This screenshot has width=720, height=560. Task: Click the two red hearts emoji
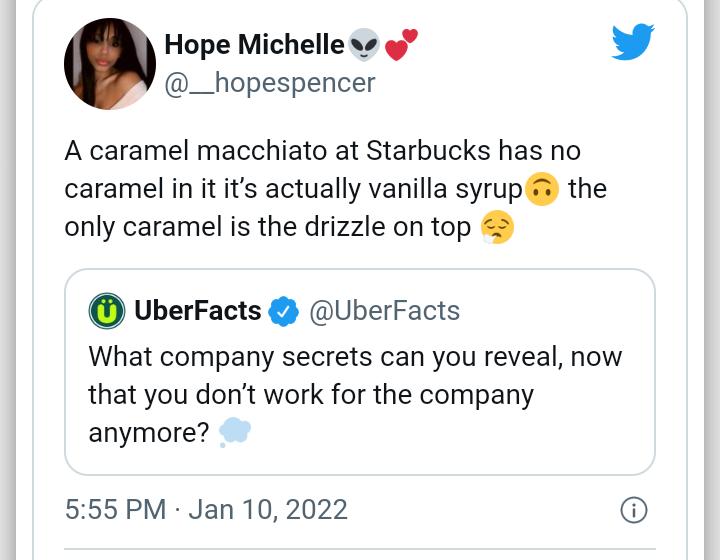point(401,45)
